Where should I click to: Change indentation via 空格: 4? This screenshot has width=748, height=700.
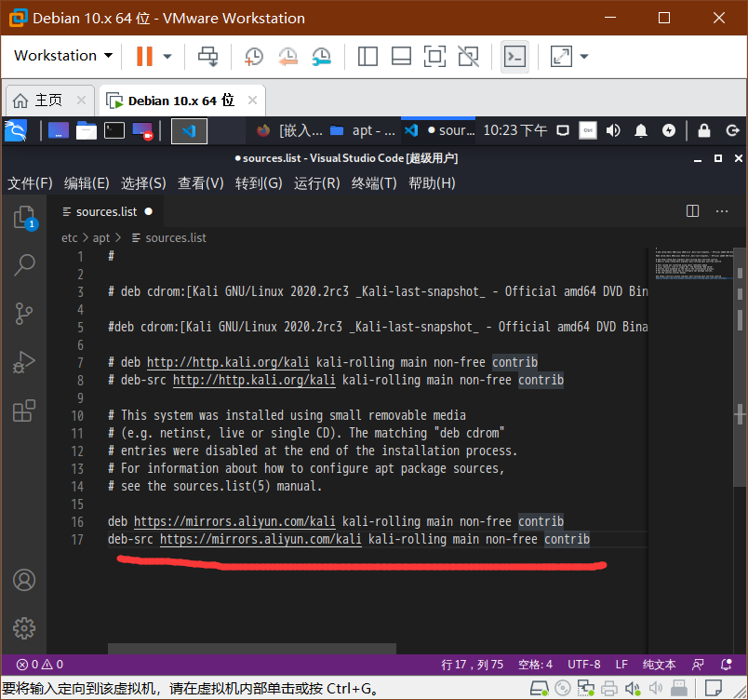pyautogui.click(x=535, y=665)
